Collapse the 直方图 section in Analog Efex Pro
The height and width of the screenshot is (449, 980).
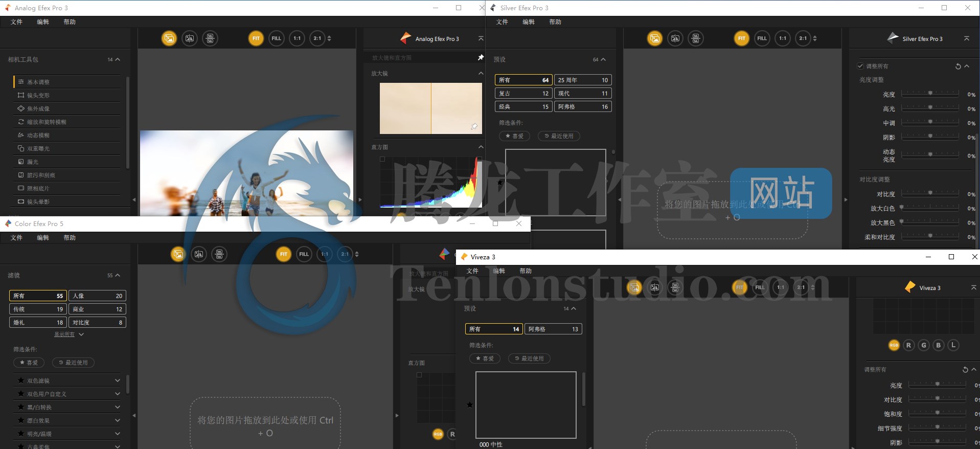pyautogui.click(x=481, y=147)
